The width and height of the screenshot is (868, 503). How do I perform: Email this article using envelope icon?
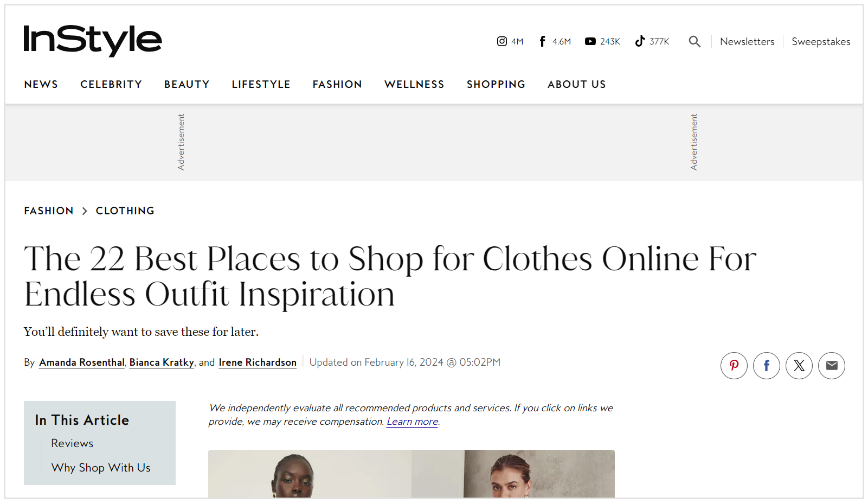831,366
